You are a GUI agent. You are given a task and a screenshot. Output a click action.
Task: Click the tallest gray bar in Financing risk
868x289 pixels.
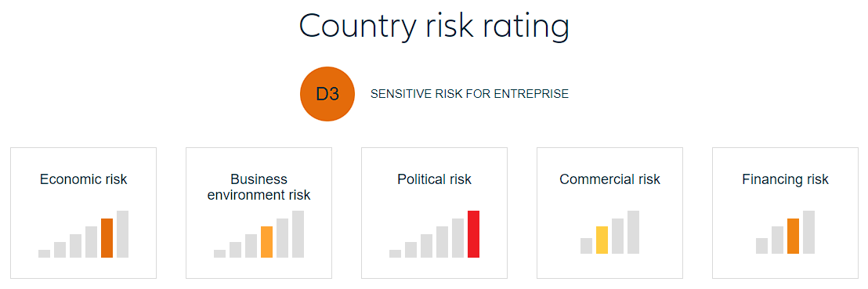pyautogui.click(x=808, y=233)
